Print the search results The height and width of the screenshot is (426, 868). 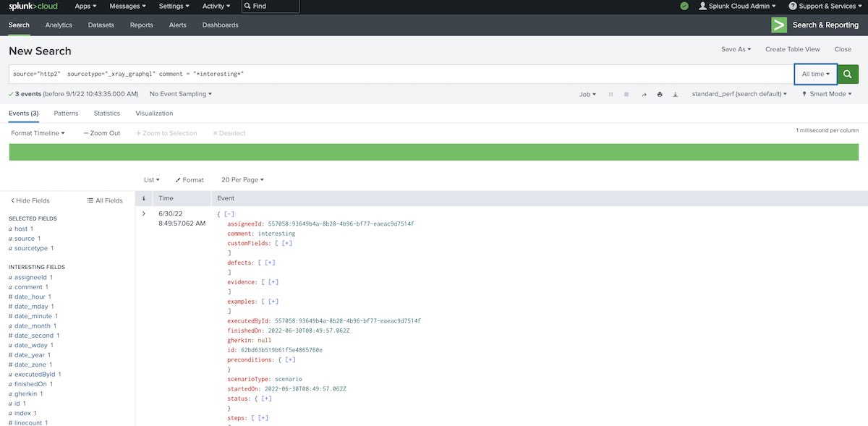click(660, 94)
